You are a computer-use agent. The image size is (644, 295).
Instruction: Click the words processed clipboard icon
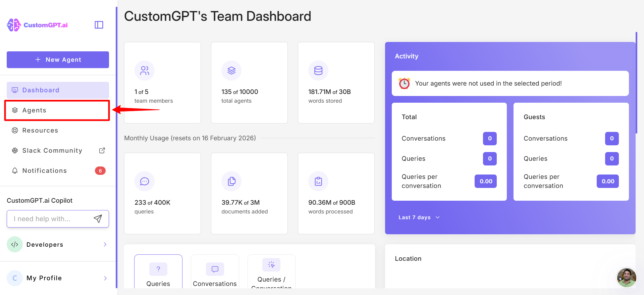(318, 181)
